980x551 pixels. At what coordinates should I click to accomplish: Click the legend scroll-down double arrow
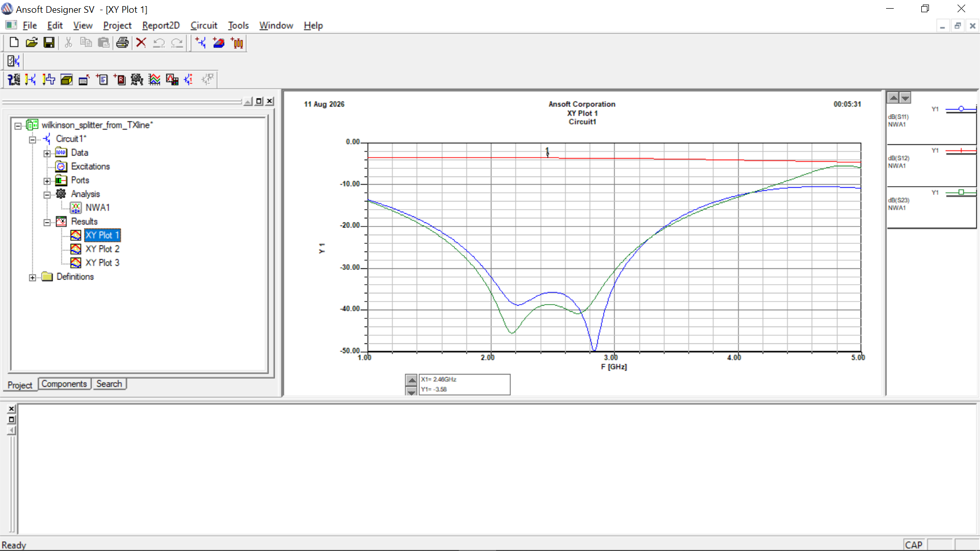point(905,97)
